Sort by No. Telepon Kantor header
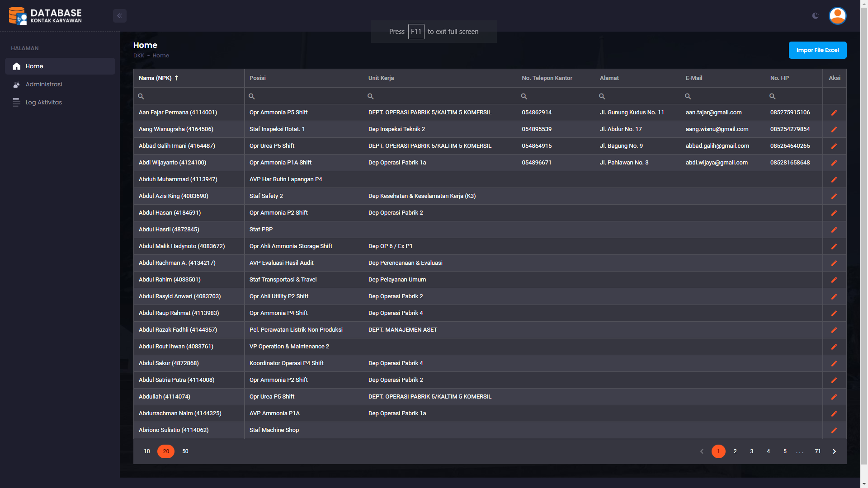 pos(556,78)
